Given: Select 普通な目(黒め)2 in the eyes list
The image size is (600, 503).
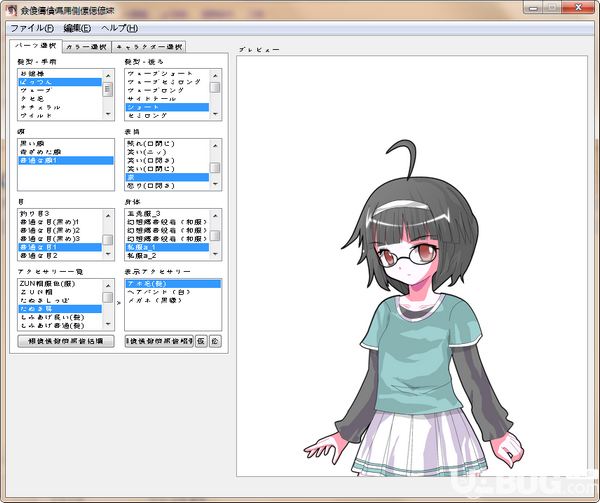Looking at the screenshot, I should (60, 230).
